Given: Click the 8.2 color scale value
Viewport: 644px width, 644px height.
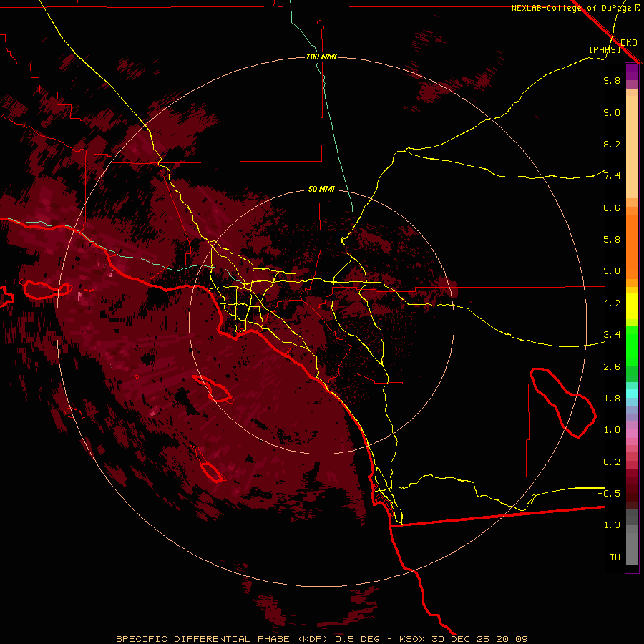Looking at the screenshot, I should point(612,144).
